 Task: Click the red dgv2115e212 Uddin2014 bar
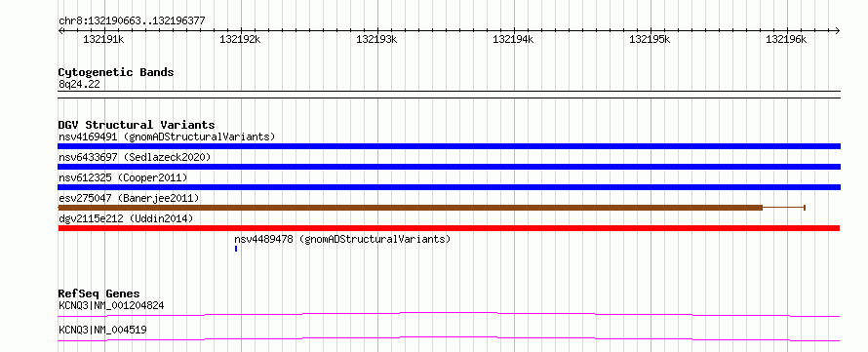coord(449,228)
